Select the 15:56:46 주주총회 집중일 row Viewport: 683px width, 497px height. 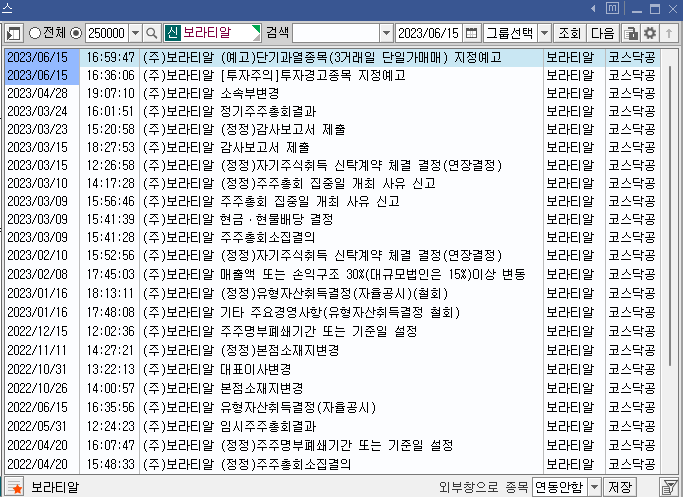click(x=333, y=201)
